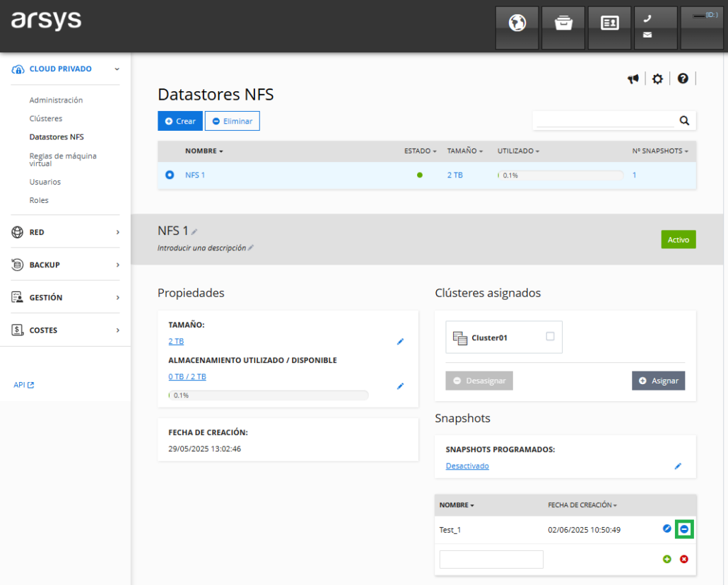
Task: Click the green Estado dot for NFS 1
Action: point(420,175)
